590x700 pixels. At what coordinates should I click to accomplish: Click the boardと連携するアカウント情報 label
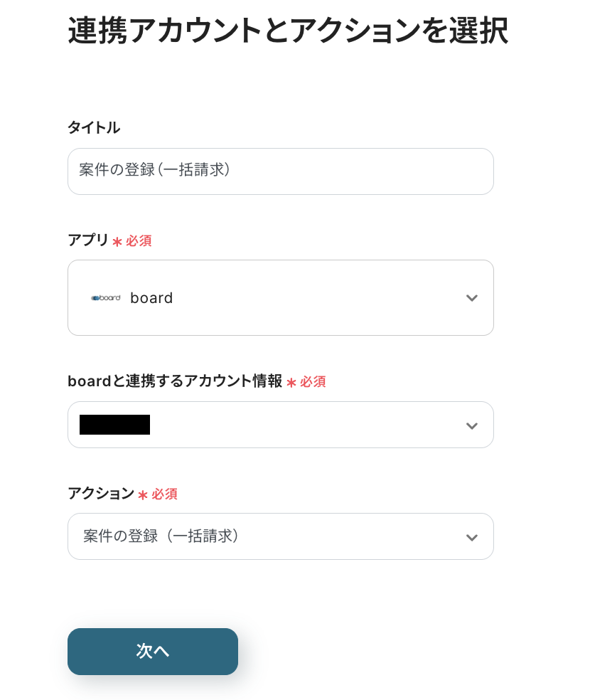click(x=175, y=381)
